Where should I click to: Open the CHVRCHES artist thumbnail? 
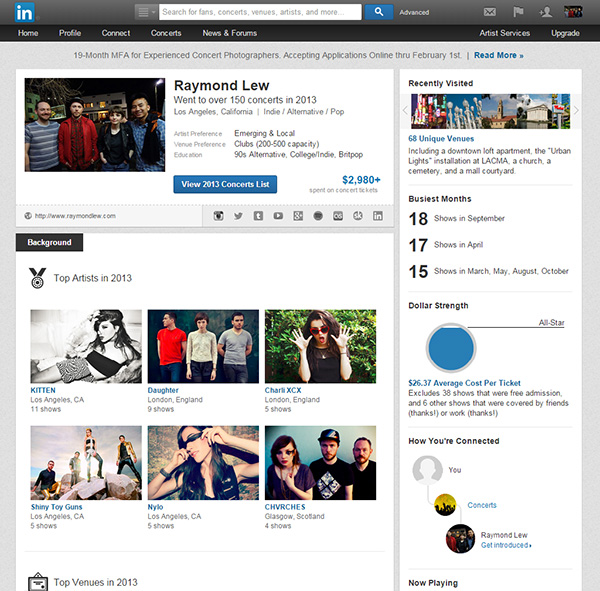click(320, 463)
